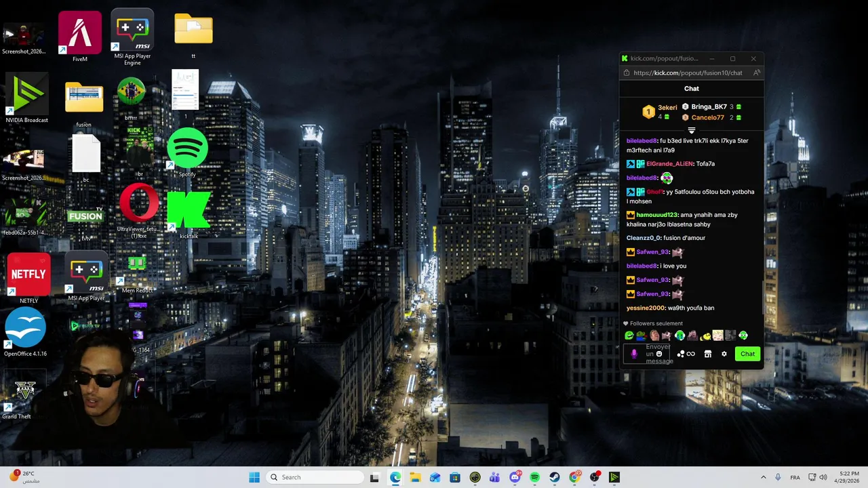Click username 3ekeri in leaderboard
Screen dimensions: 868x488
point(667,107)
